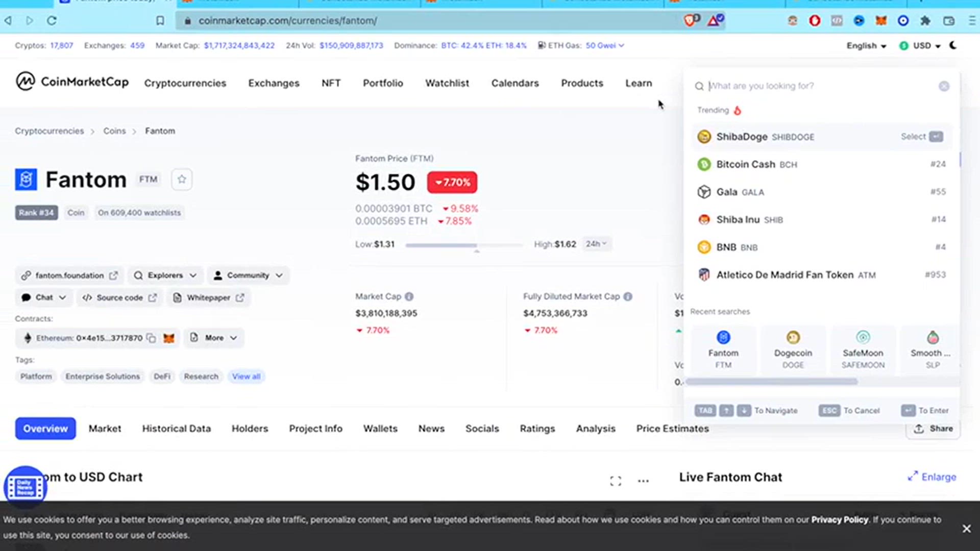Toggle dark mode moon icon
Viewport: 980px width, 551px height.
(x=953, y=45)
